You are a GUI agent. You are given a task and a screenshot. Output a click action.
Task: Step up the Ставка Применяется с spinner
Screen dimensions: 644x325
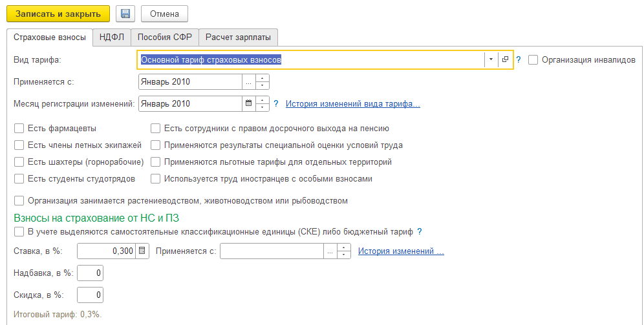(x=344, y=247)
